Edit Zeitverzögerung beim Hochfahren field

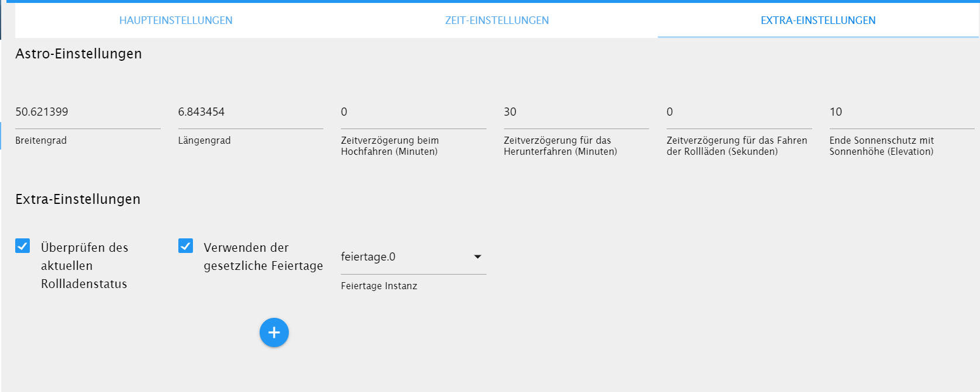coord(413,112)
